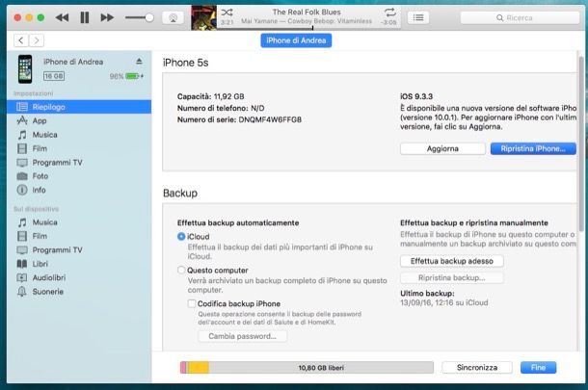Screen dimensions: 588x390
Task: Click serial number DNQMF4W6FFG8
Action: point(270,119)
